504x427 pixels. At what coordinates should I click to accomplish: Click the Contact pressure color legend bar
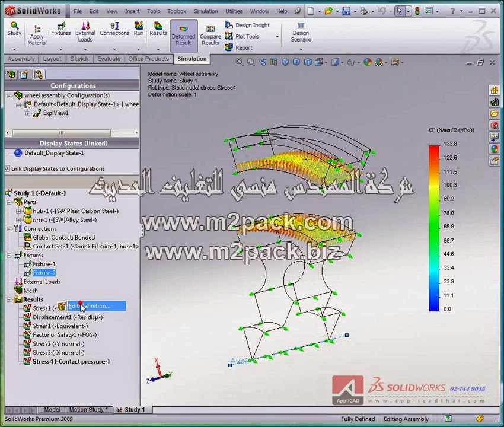pyautogui.click(x=434, y=228)
